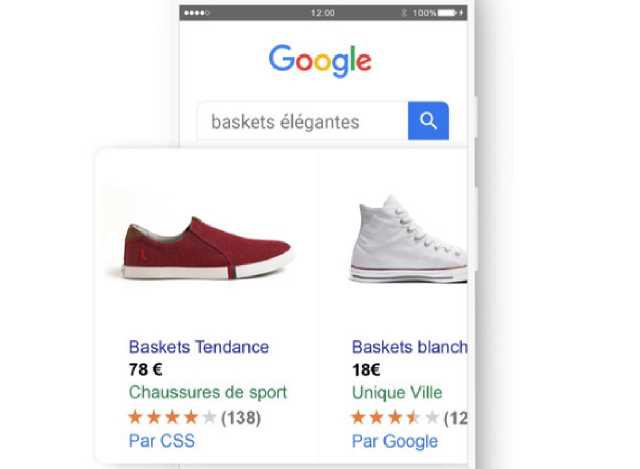640x469 pixels.
Task: Select the white high-top sneaker image
Action: pyautogui.click(x=408, y=239)
